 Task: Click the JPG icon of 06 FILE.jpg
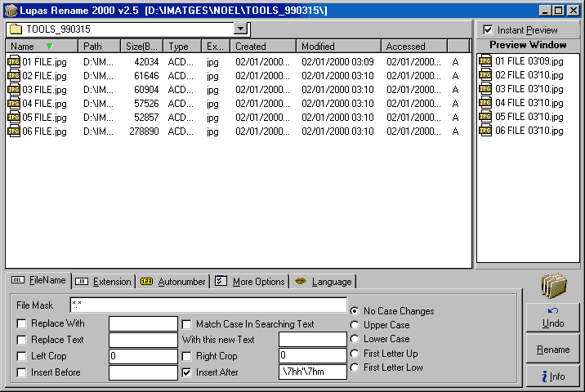pos(14,131)
